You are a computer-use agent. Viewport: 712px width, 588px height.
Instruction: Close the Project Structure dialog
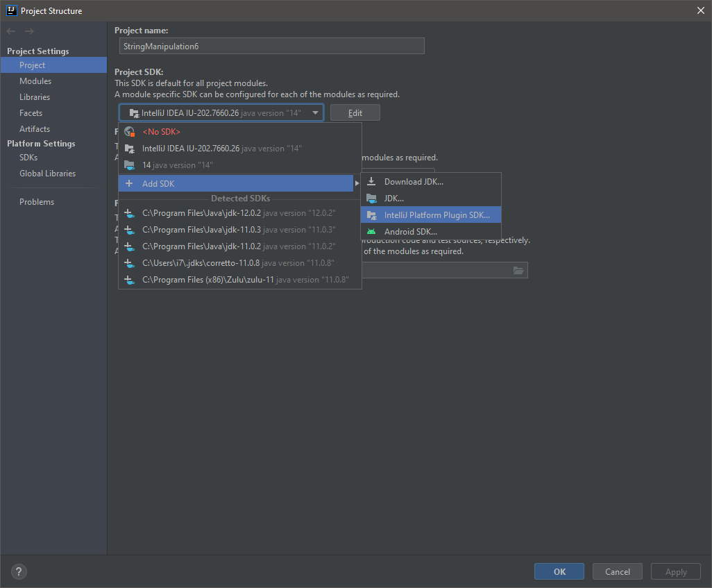[x=701, y=10]
